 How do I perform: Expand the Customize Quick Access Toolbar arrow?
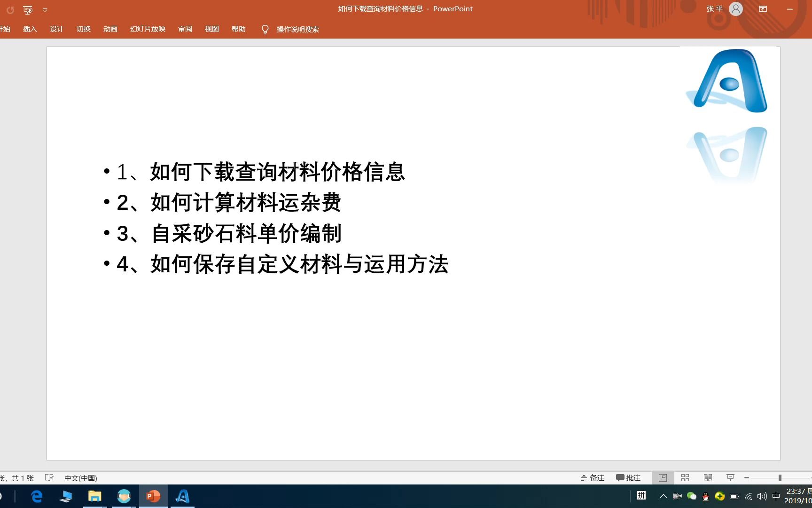[45, 9]
